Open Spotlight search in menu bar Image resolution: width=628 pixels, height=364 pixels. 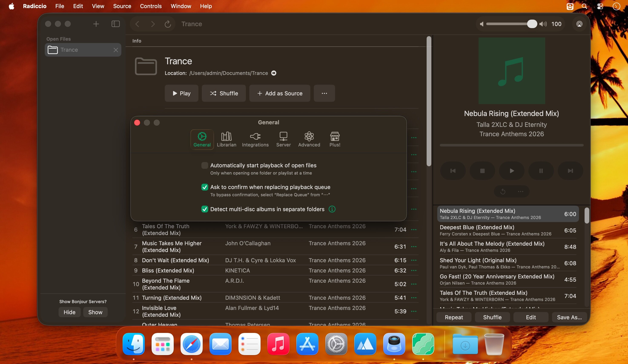[584, 6]
